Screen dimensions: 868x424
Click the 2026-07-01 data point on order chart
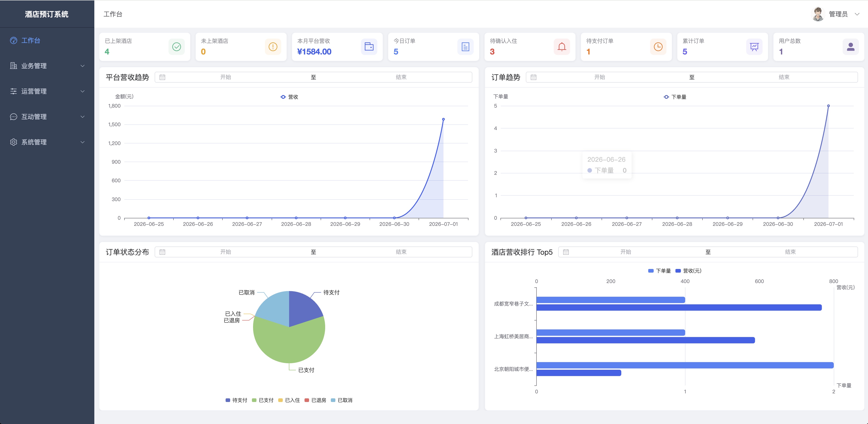pyautogui.click(x=828, y=106)
